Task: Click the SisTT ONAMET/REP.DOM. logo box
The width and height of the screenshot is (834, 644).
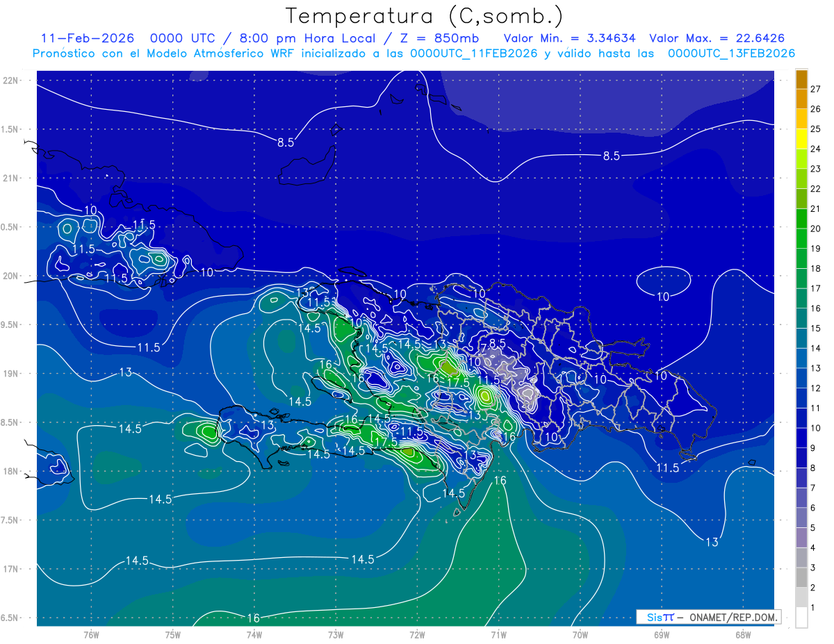Action: coord(709,617)
